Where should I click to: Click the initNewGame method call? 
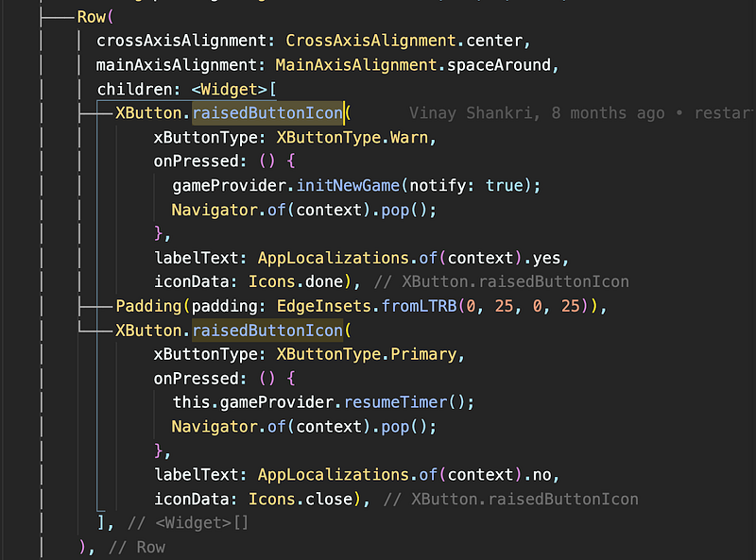(348, 185)
